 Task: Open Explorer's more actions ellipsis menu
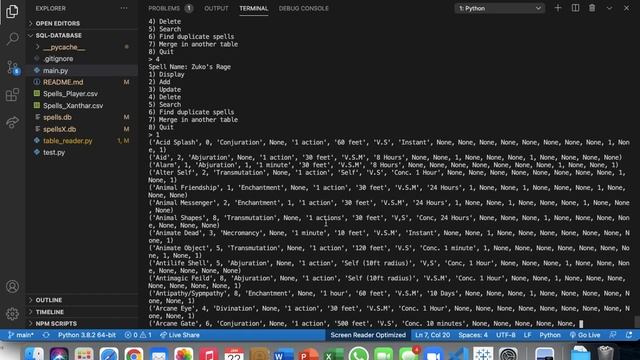[x=124, y=8]
